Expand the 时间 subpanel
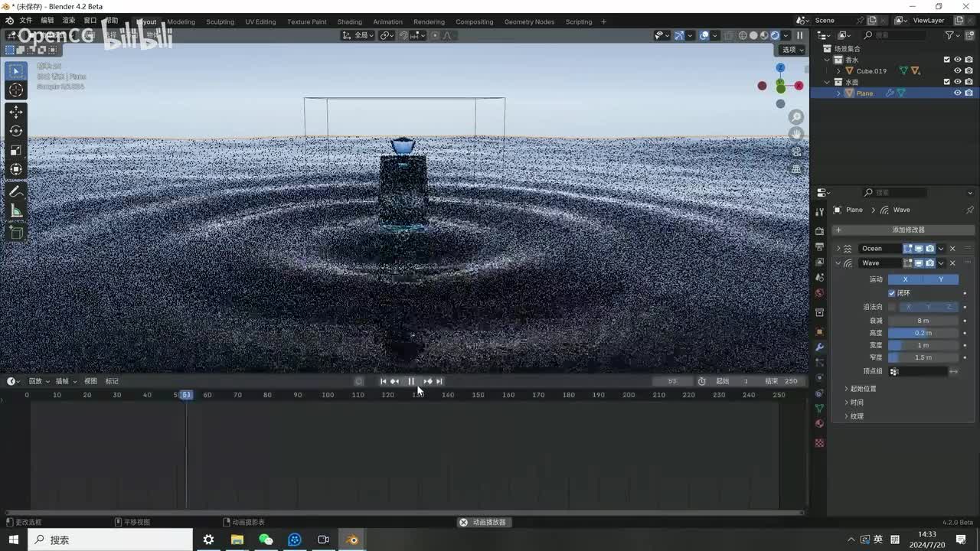Viewport: 980px width, 551px height. [846, 403]
